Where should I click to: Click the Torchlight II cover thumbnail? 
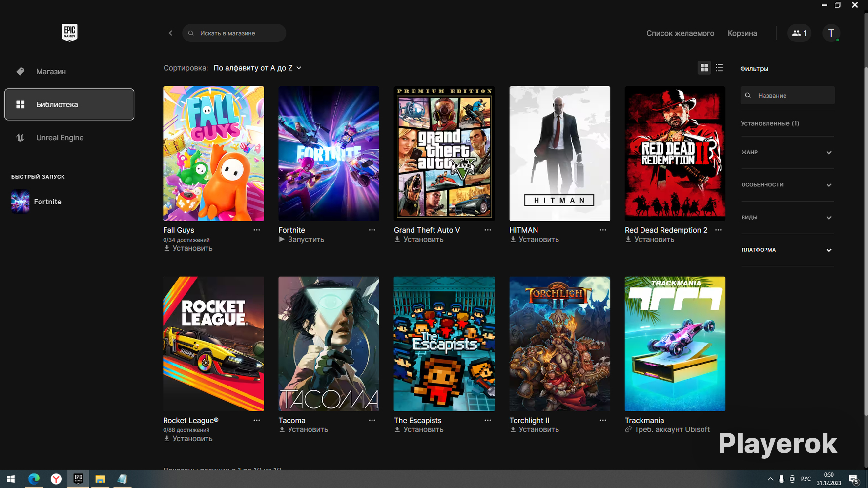[x=559, y=344]
